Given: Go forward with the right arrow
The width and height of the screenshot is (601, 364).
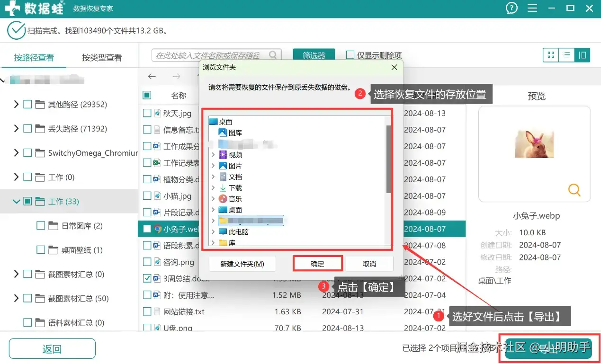Looking at the screenshot, I should pyautogui.click(x=176, y=77).
